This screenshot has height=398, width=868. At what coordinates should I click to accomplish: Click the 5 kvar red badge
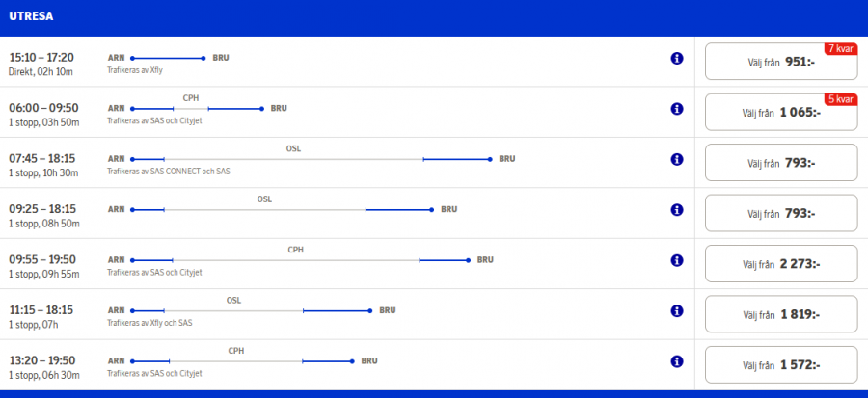click(x=839, y=98)
